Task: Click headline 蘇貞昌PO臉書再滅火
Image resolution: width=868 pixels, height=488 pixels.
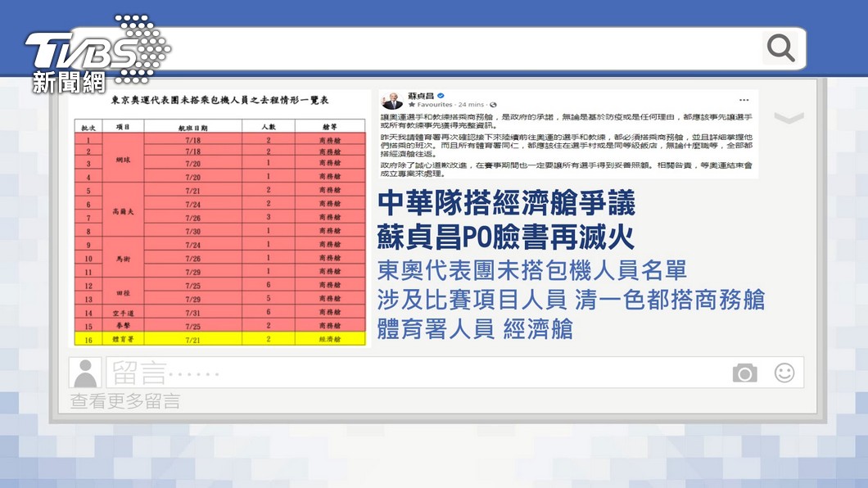Action: (506, 237)
